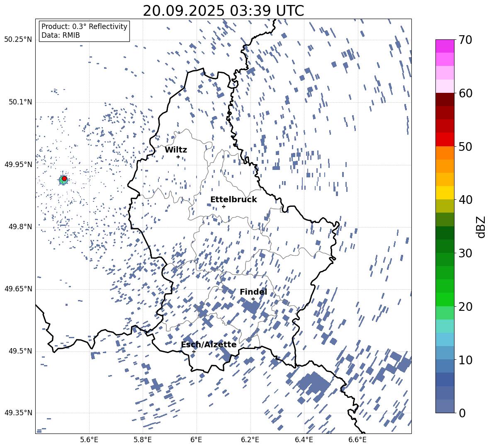
Task: Click the 49.5°N latitude label
Action: click(20, 351)
